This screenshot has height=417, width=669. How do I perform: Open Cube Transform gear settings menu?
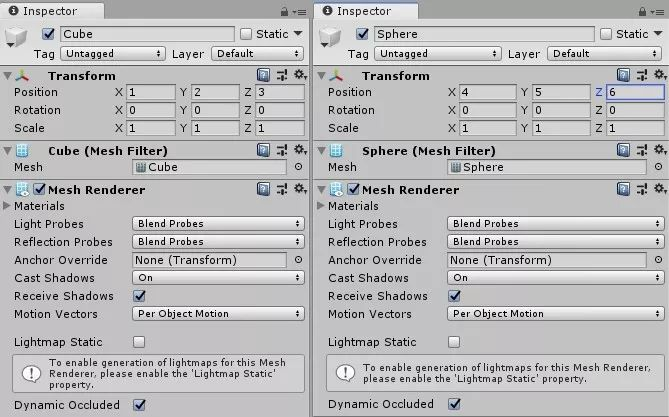click(300, 75)
